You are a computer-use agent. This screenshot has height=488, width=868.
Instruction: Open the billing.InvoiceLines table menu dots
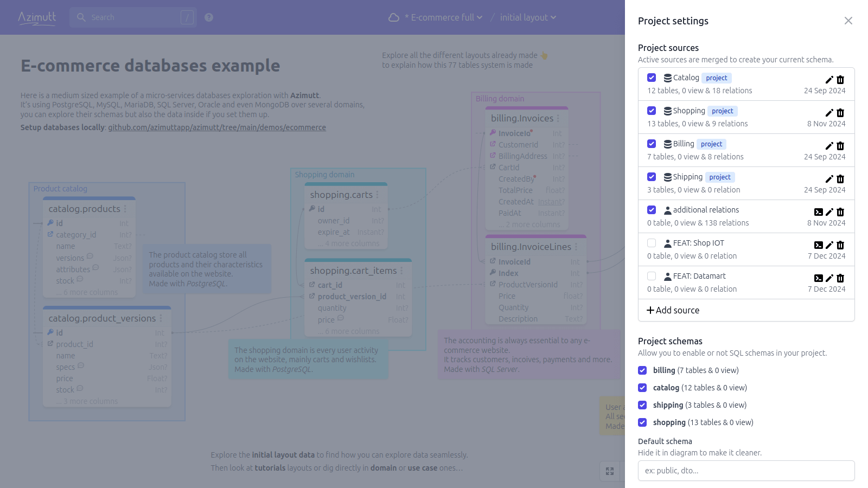576,247
